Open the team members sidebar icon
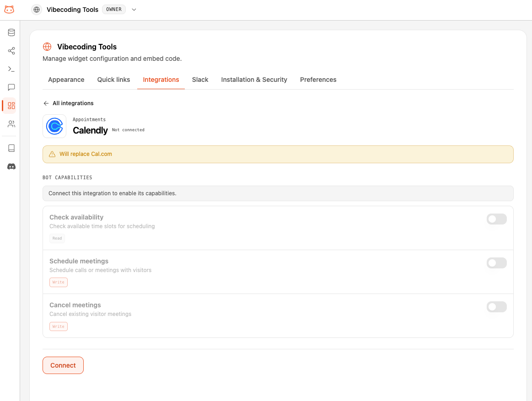Image resolution: width=532 pixels, height=401 pixels. [11, 124]
